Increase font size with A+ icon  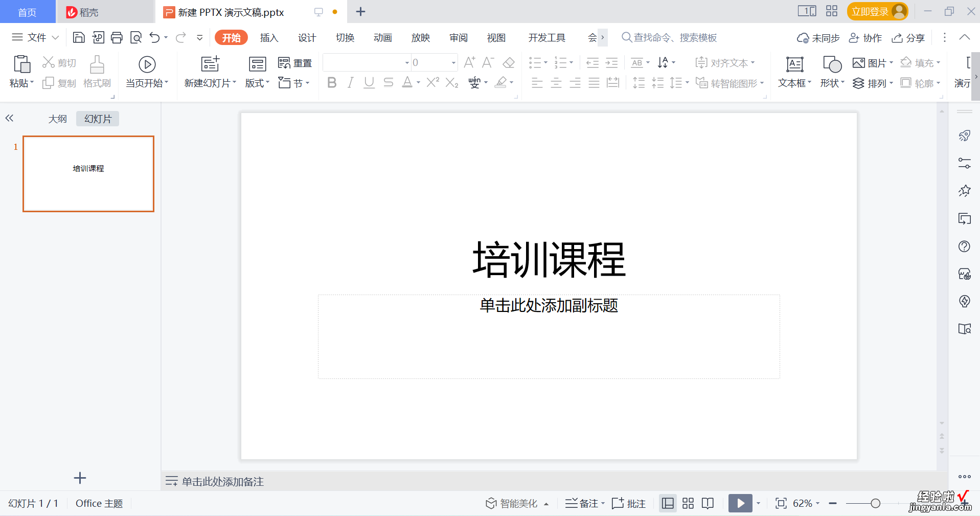tap(469, 62)
